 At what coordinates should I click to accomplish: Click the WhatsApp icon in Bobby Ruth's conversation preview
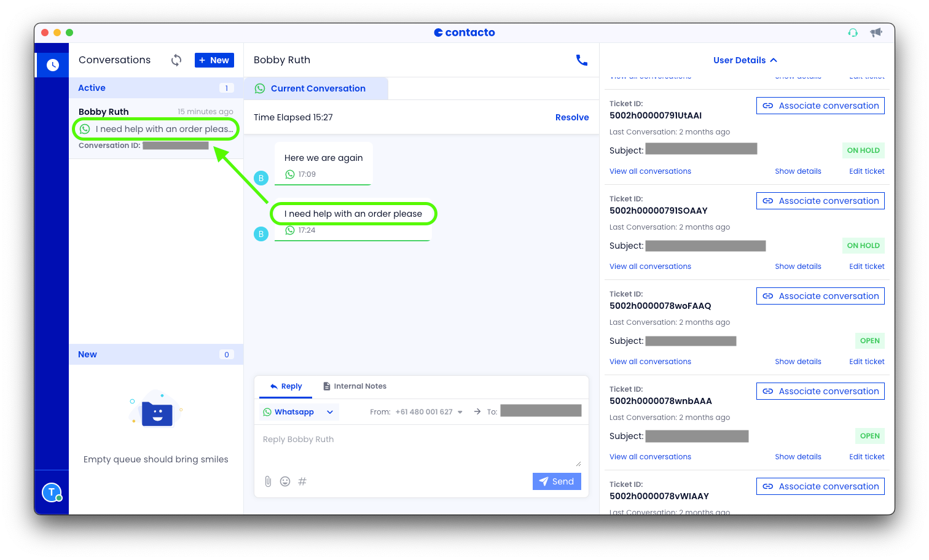[x=85, y=129]
